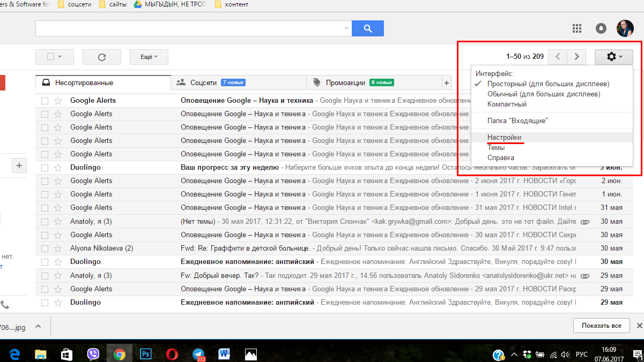644x362 pixels.
Task: Open the Windows action center
Action: [638, 355]
